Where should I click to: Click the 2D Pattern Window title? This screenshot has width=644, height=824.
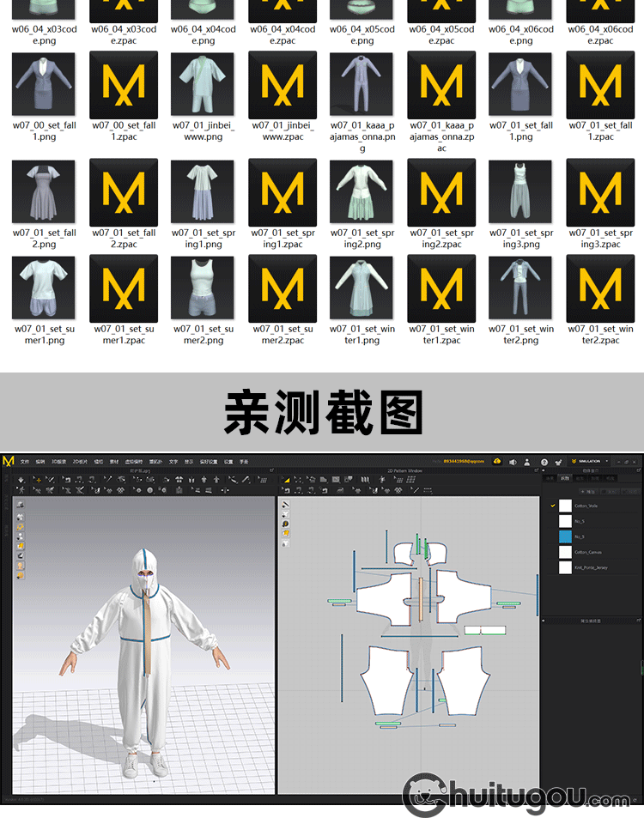point(404,471)
